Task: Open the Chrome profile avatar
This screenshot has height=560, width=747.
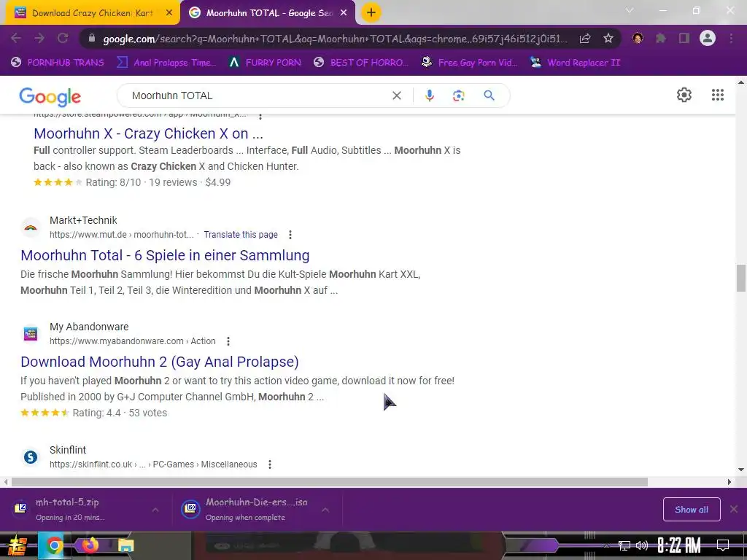Action: click(x=708, y=38)
